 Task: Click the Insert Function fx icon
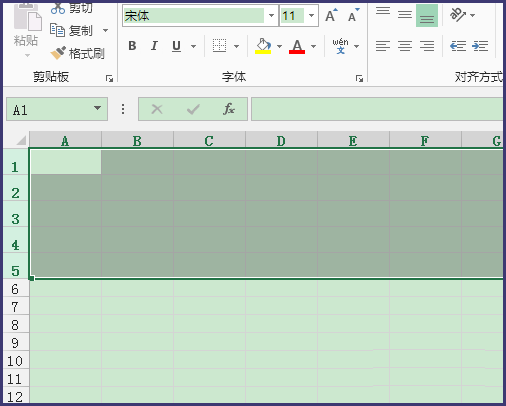[x=229, y=109]
